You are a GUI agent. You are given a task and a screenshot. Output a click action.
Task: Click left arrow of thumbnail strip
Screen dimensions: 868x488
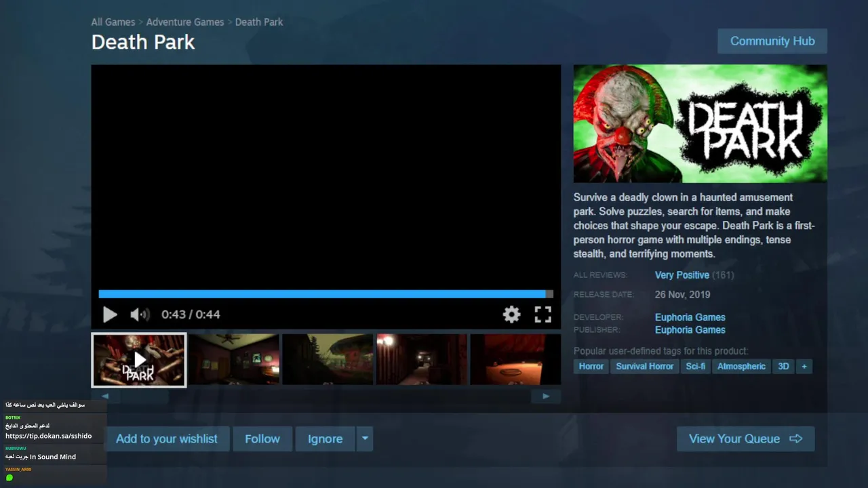click(105, 396)
